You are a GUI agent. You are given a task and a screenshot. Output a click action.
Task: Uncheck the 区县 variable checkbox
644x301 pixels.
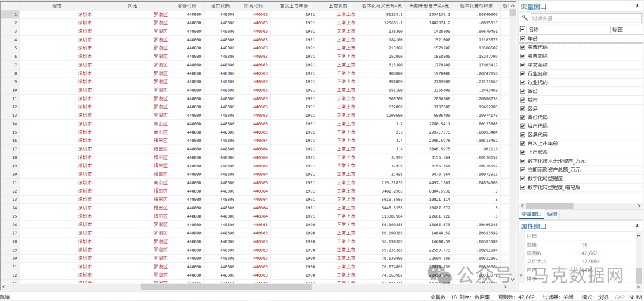523,108
